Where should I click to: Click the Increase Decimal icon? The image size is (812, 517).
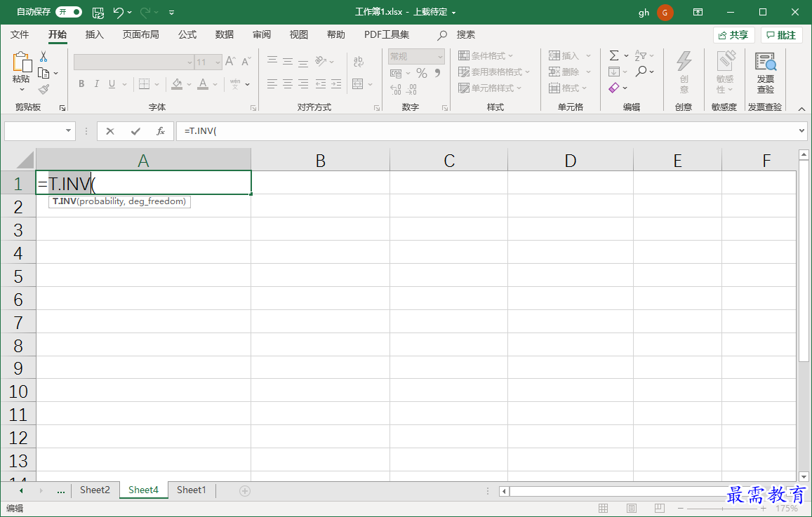396,90
